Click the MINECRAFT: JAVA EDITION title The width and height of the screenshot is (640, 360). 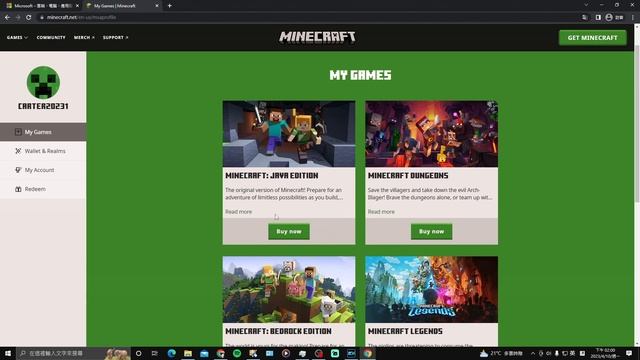pos(271,176)
